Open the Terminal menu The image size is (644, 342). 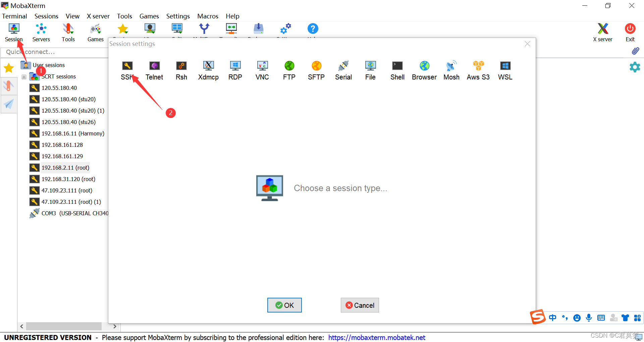pos(14,16)
